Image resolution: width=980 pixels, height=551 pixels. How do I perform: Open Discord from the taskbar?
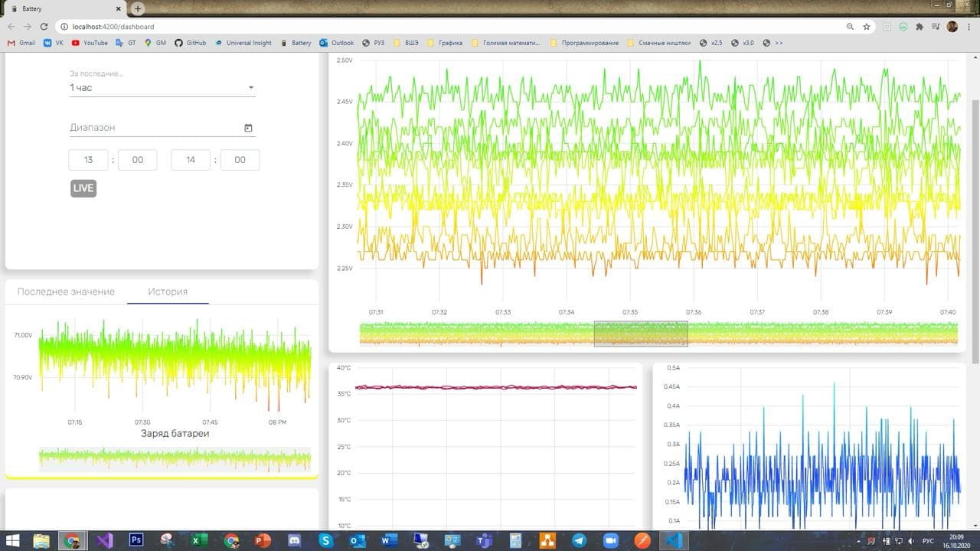point(294,540)
